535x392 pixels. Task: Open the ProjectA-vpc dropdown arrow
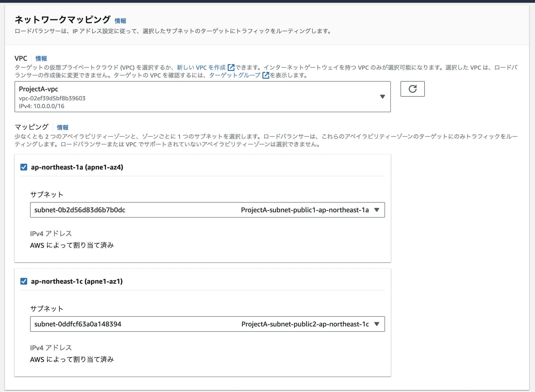point(382,97)
